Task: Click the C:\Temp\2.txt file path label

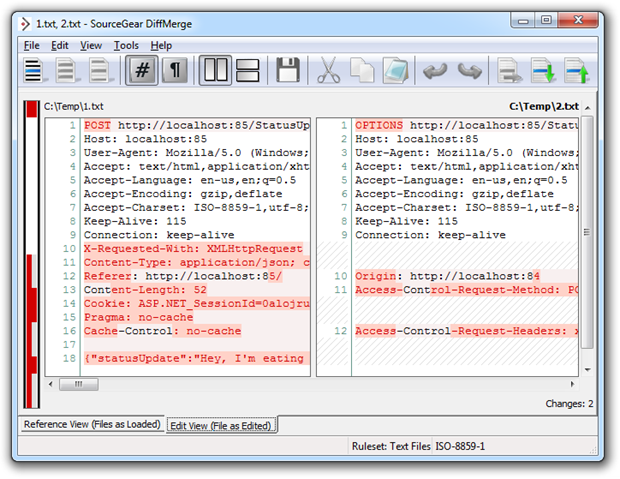Action: point(544,106)
